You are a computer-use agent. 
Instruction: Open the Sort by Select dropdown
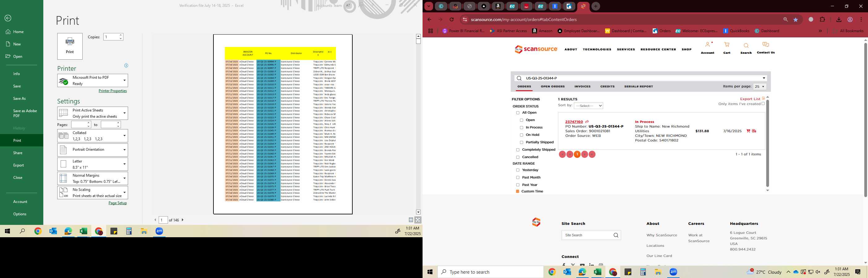pos(588,106)
